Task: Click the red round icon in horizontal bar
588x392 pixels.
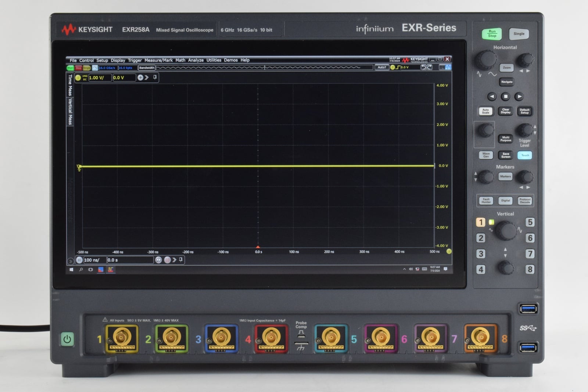Action: pos(167,260)
